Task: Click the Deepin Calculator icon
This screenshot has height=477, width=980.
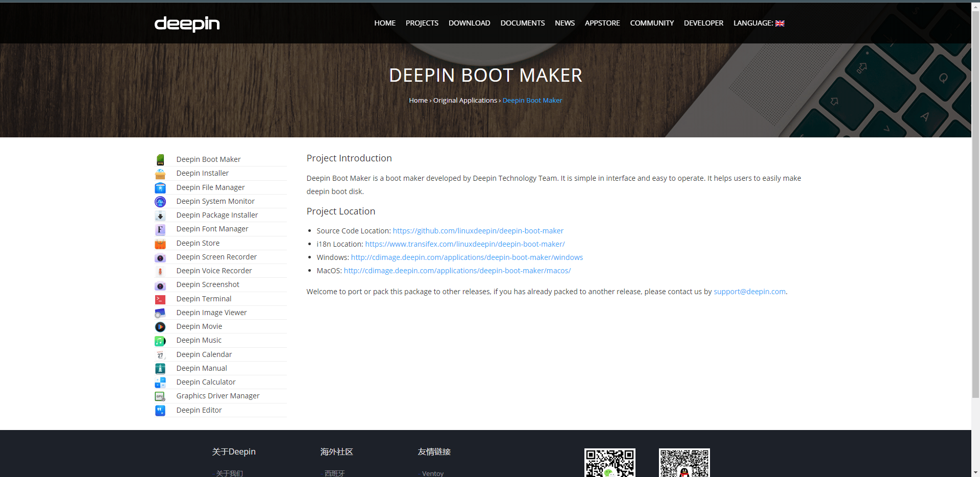Action: tap(160, 383)
